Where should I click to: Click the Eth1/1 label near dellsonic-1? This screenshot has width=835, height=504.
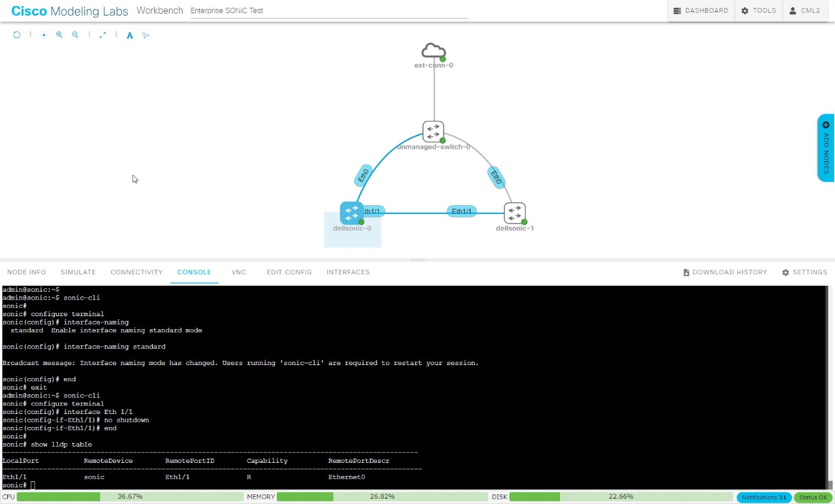click(x=462, y=211)
